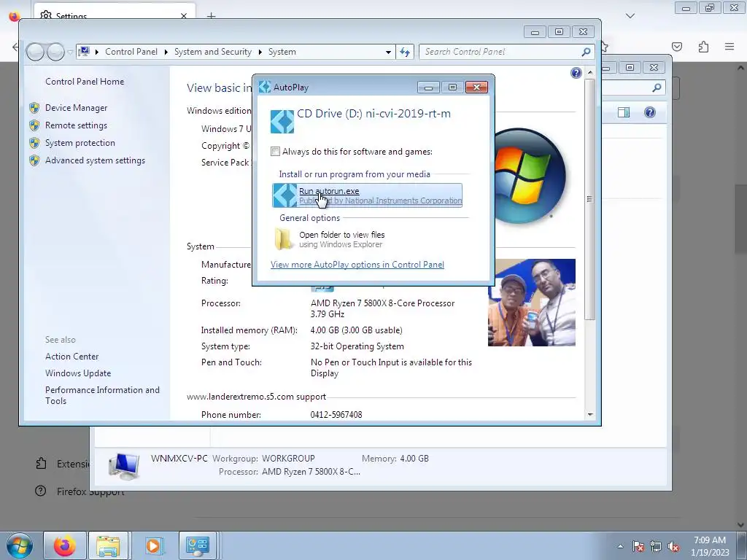
Task: Click the shield icon beside Device Manager
Action: pos(34,108)
